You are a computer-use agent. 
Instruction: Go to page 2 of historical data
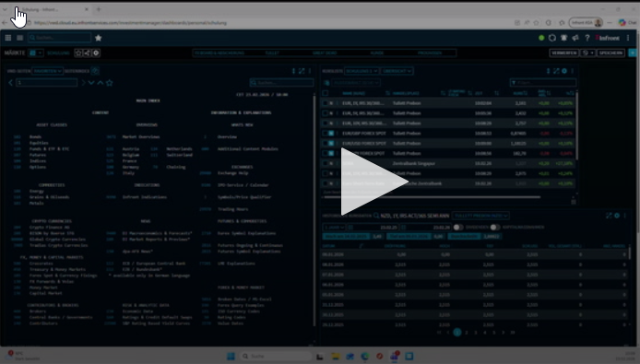tap(467, 333)
